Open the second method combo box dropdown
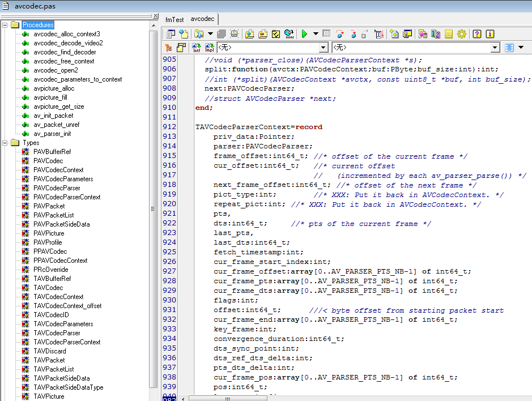Viewport: 532px width, 401px height. [x=495, y=48]
